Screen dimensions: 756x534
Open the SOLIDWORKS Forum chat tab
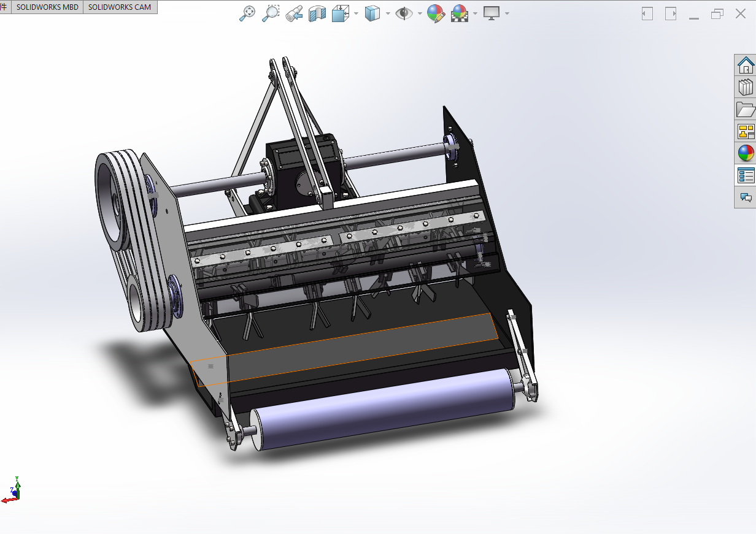pos(746,197)
